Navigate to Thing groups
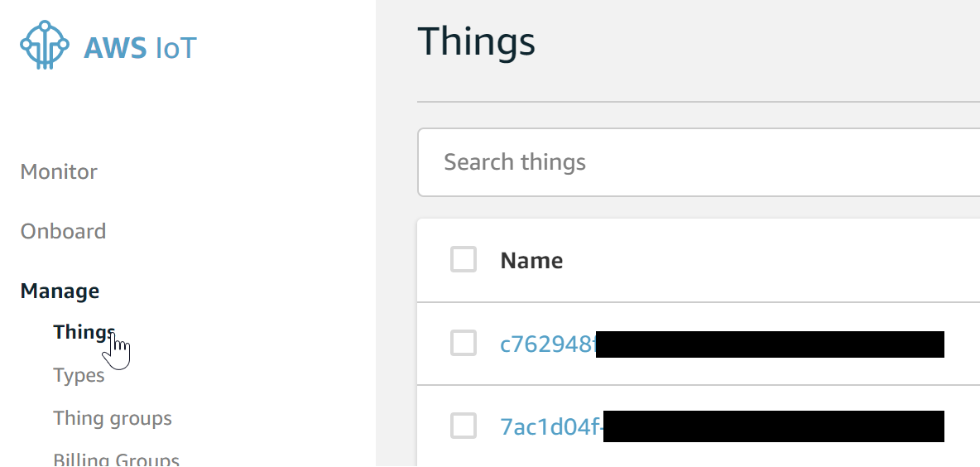Image resolution: width=980 pixels, height=467 pixels. coord(113,418)
